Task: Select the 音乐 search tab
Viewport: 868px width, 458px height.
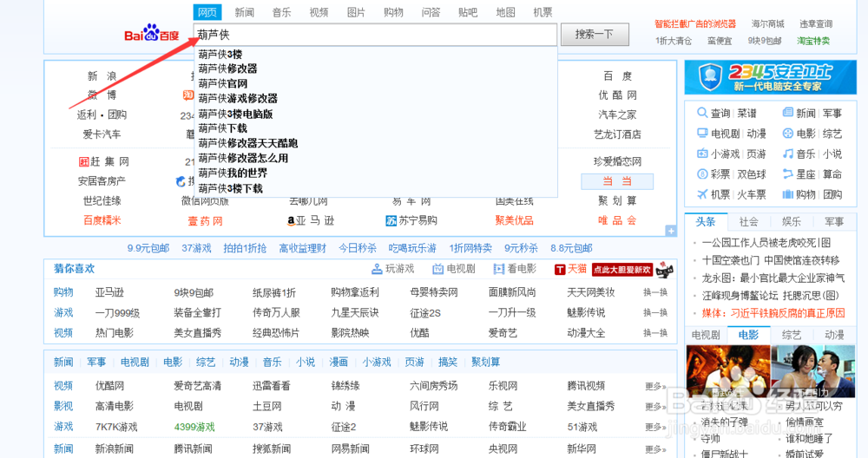Action: click(282, 12)
